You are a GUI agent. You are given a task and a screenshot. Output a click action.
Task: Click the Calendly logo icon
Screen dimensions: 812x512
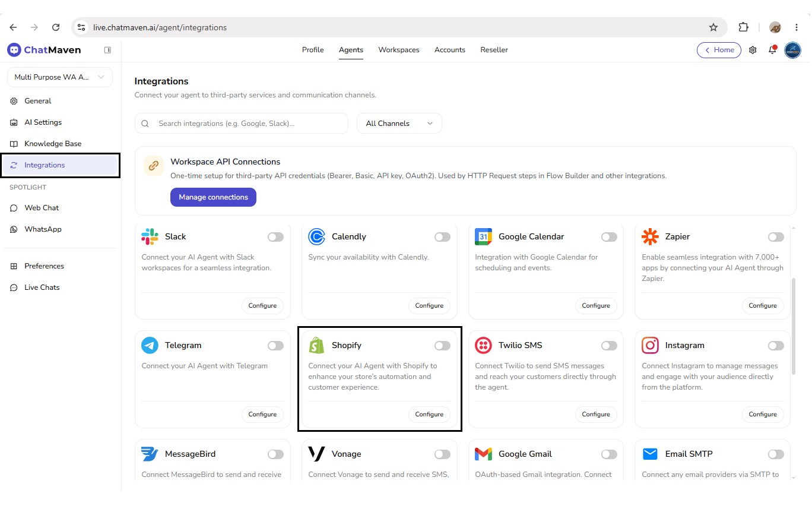click(x=316, y=236)
